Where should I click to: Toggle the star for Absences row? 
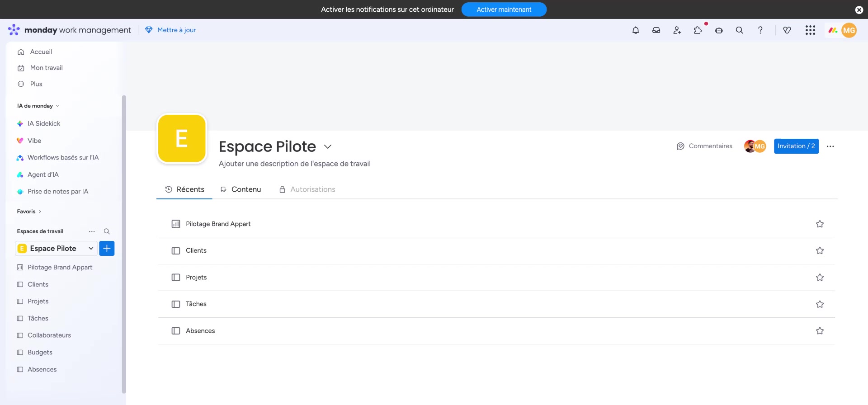(x=819, y=331)
